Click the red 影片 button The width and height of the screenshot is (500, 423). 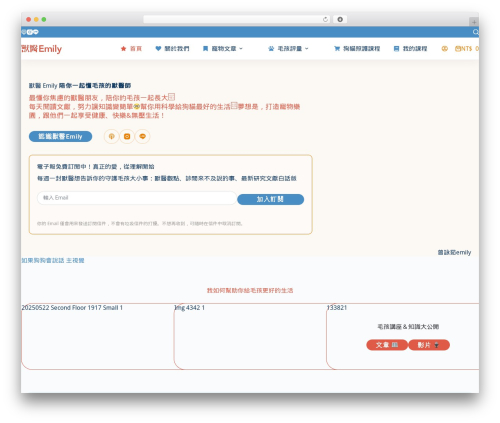coord(429,345)
